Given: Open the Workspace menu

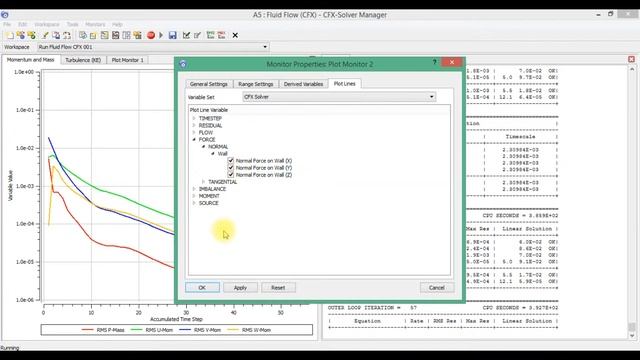Looking at the screenshot, I should pos(47,24).
